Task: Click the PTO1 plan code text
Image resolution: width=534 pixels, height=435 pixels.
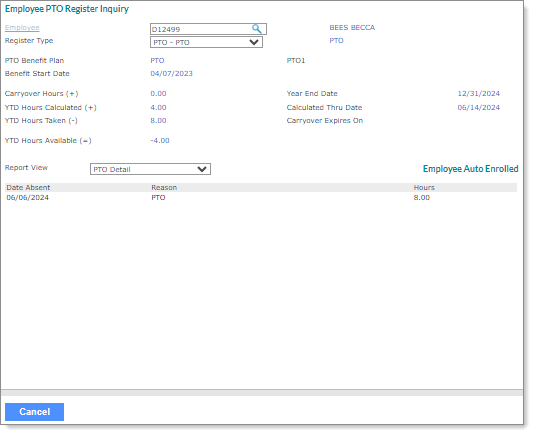Action: (296, 61)
